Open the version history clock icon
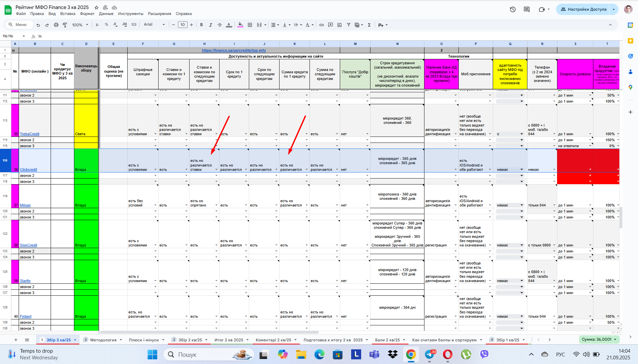Image resolution: width=638 pixels, height=364 pixels. coord(513,9)
